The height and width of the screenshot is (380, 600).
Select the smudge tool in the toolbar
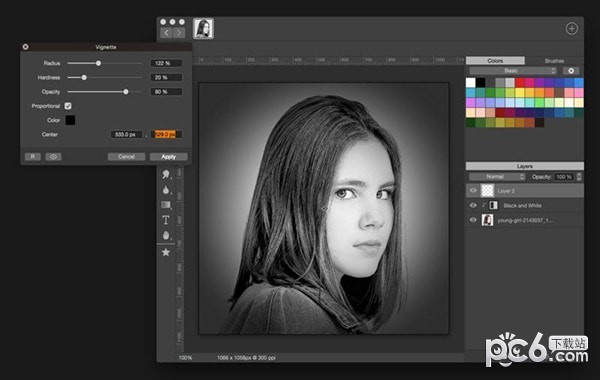[166, 175]
